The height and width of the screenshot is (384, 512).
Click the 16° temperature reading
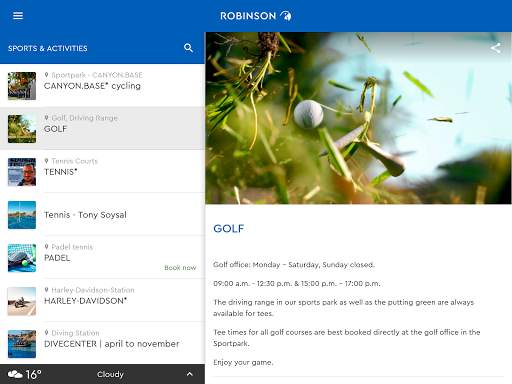tap(34, 374)
